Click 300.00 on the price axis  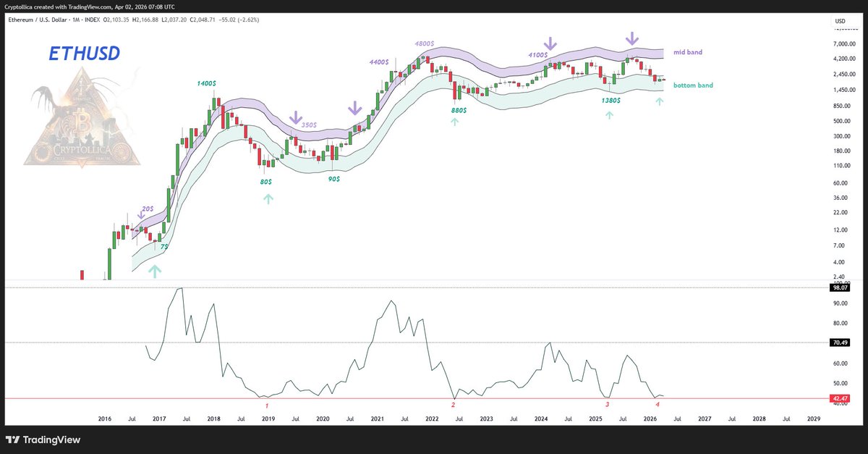pyautogui.click(x=841, y=136)
